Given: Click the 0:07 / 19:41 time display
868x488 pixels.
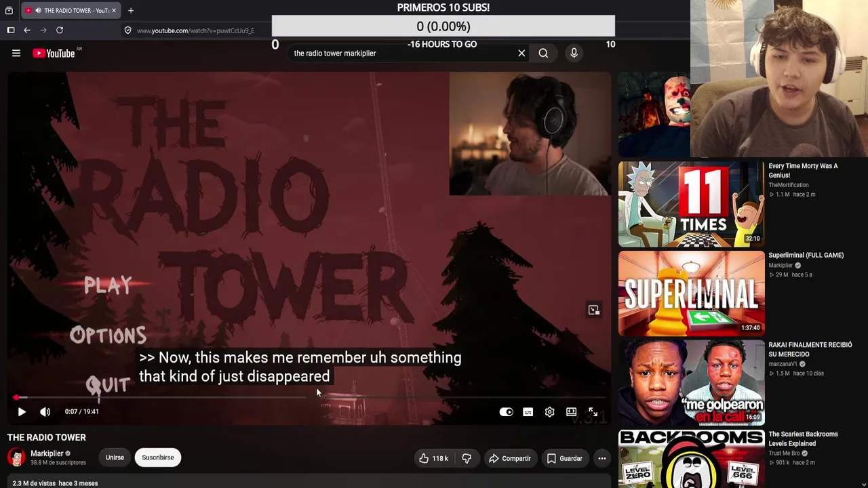Looking at the screenshot, I should pyautogui.click(x=82, y=411).
